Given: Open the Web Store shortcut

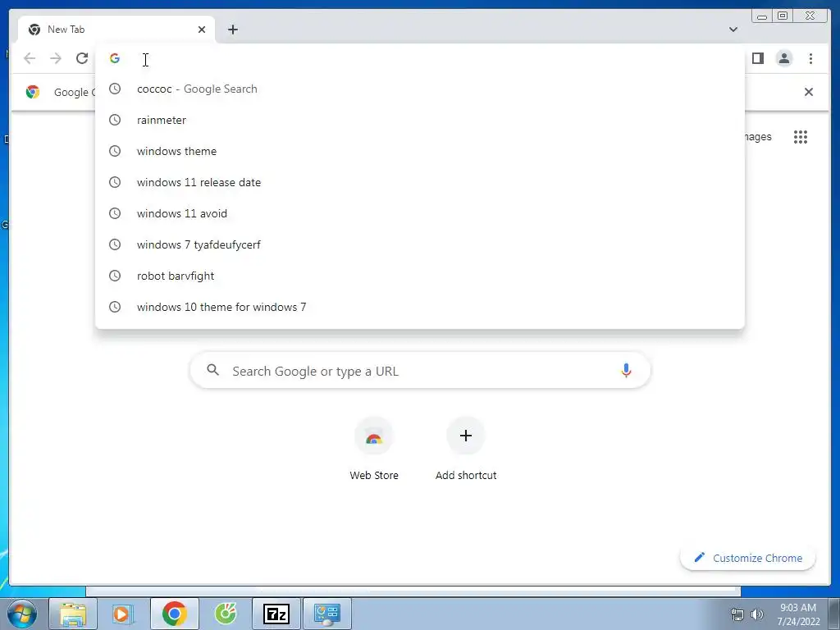Looking at the screenshot, I should [374, 449].
